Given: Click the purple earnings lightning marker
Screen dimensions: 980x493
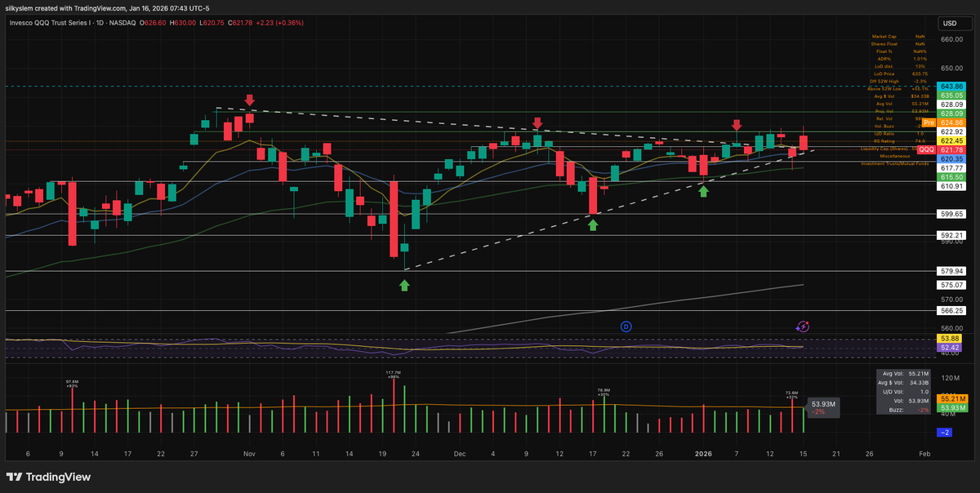Looking at the screenshot, I should (x=803, y=326).
